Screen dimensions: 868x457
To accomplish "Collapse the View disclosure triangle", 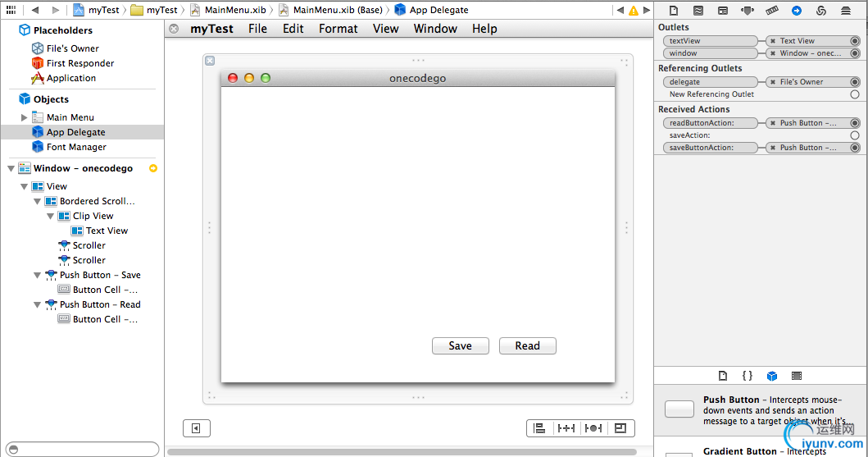I will [24, 187].
